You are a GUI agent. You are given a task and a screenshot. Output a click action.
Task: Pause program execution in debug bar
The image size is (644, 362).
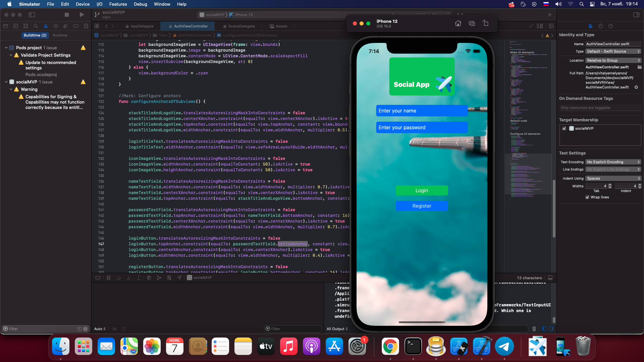click(108, 278)
